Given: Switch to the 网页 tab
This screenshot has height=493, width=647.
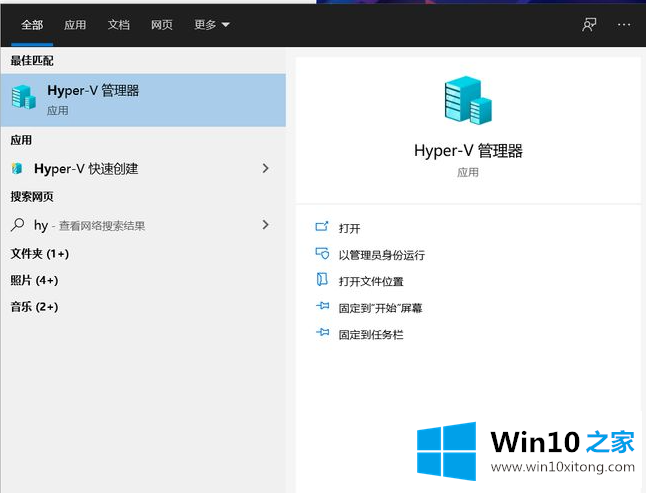Looking at the screenshot, I should 162,25.
